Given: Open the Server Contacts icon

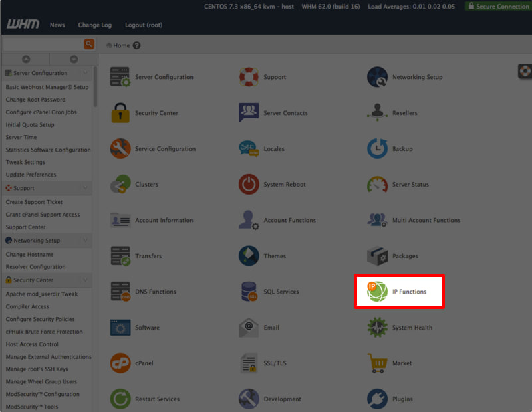Looking at the screenshot, I should [x=249, y=112].
